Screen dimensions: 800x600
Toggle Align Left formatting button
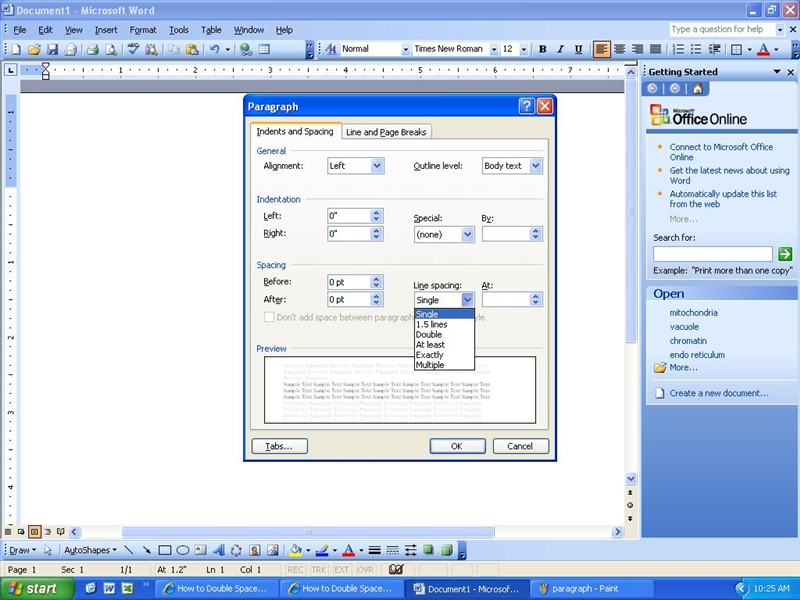coord(602,49)
